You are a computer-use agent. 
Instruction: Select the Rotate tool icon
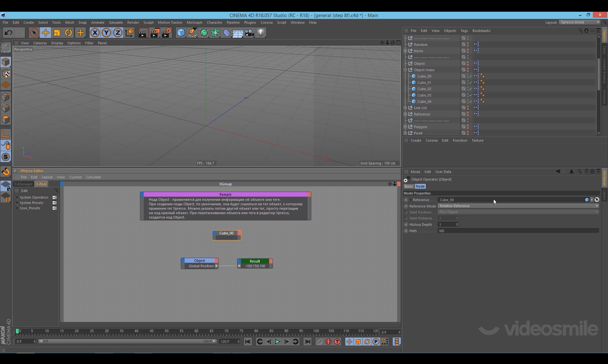pos(68,33)
